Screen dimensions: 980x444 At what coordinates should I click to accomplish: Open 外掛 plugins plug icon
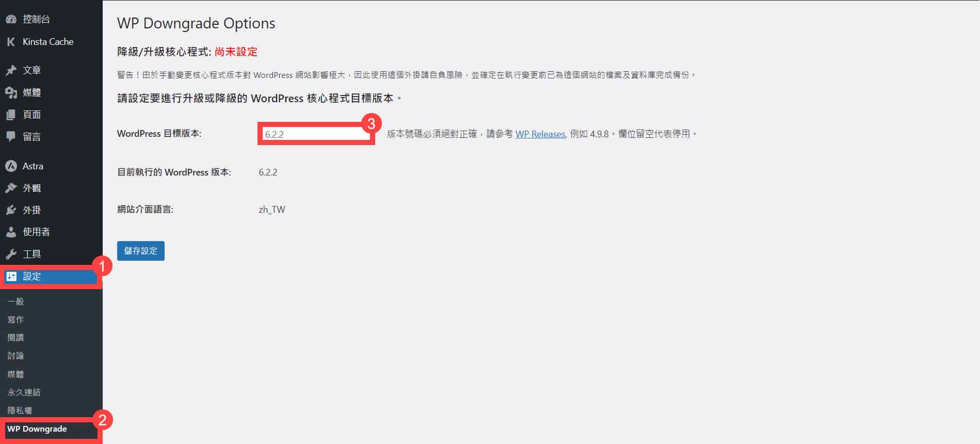coord(11,210)
